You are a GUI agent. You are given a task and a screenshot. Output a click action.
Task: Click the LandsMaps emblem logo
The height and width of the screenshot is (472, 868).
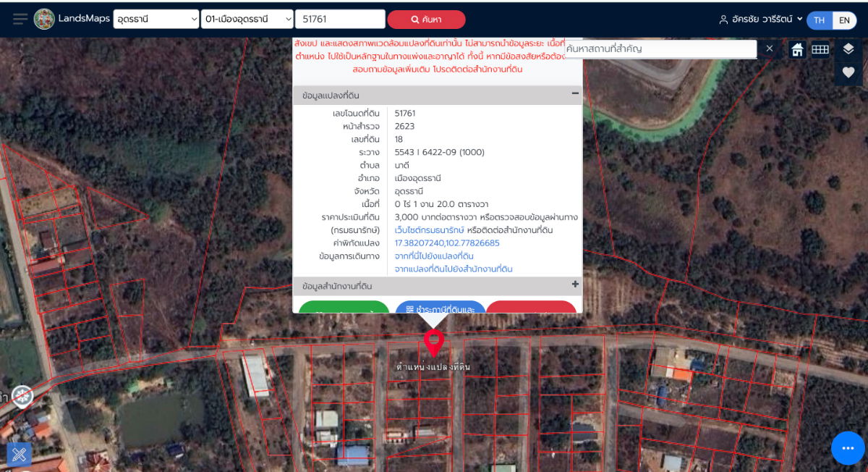(44, 19)
